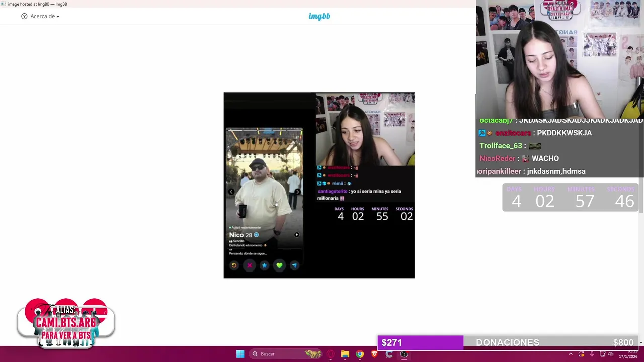
Task: Open File Explorer from the taskbar
Action: (x=345, y=354)
